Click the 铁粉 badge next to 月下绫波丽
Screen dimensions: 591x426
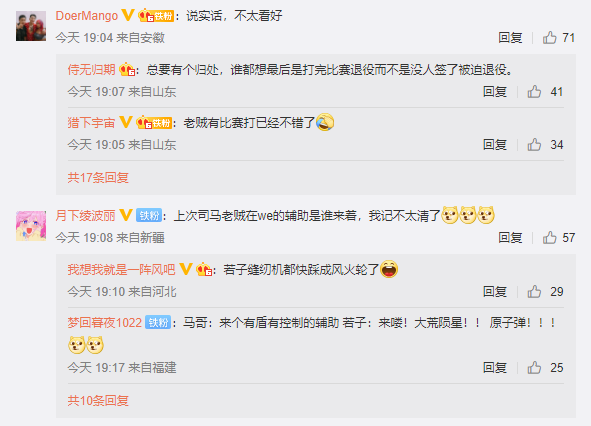click(x=149, y=215)
